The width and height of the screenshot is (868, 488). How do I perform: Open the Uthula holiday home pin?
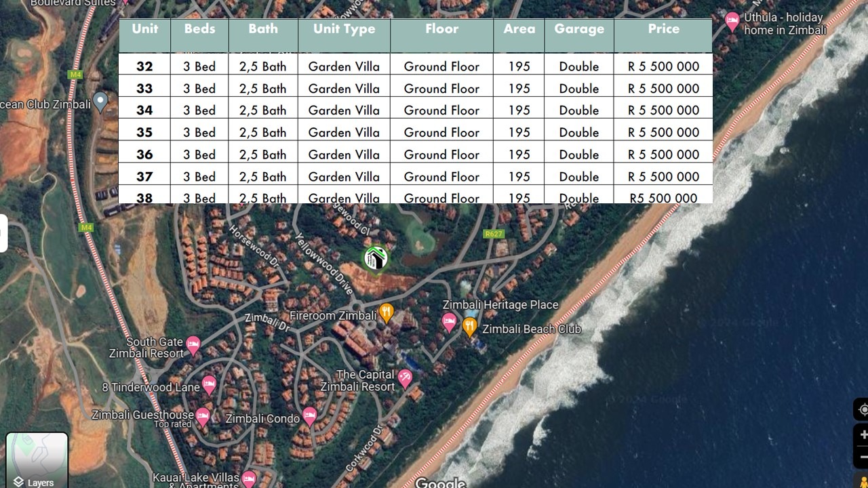pos(732,21)
